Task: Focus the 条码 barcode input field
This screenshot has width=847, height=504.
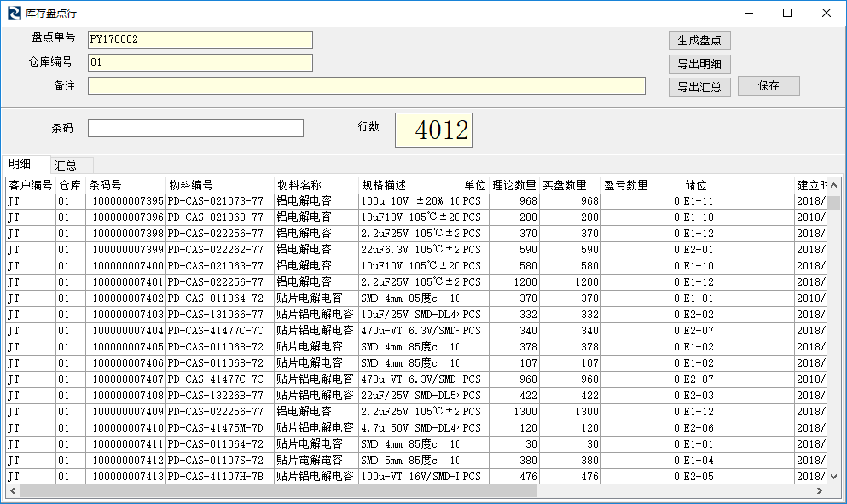Action: (195, 128)
